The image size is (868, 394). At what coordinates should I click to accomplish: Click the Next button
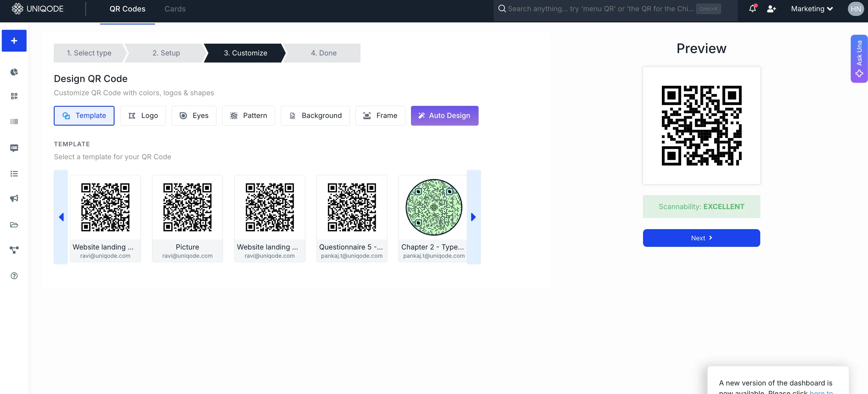701,238
